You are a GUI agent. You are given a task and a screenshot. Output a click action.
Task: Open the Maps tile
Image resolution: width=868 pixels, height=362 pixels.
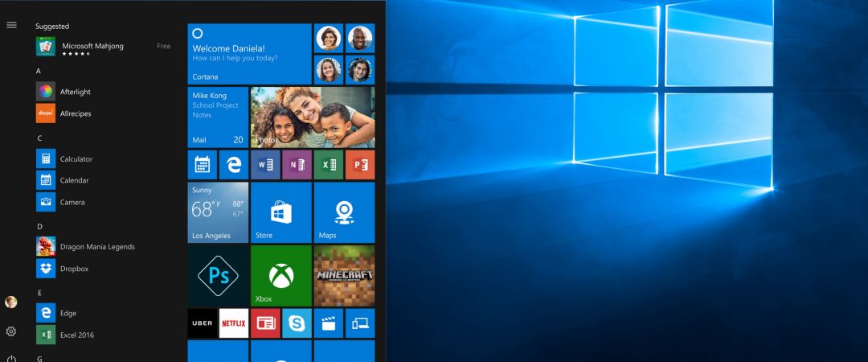344,212
